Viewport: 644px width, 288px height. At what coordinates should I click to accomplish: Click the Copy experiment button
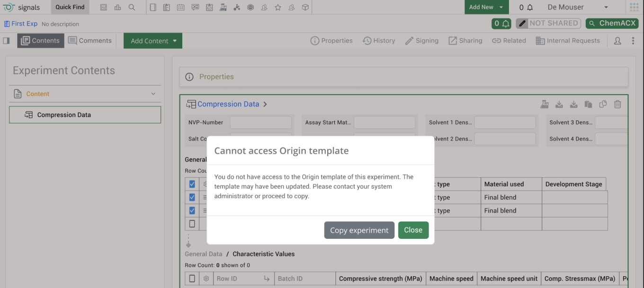click(x=359, y=230)
